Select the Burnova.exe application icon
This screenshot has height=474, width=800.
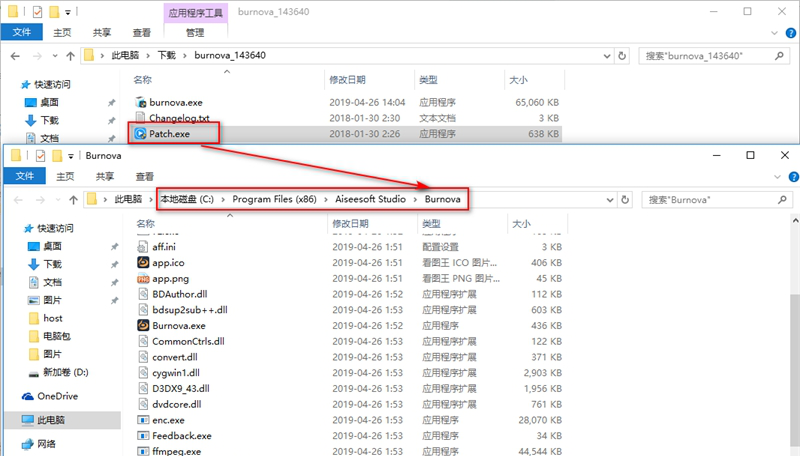pyautogui.click(x=143, y=325)
